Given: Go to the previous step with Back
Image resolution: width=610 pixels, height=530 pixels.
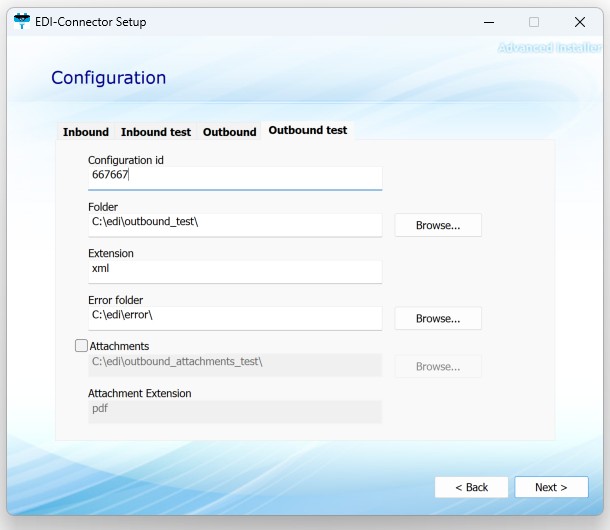Looking at the screenshot, I should click(471, 487).
